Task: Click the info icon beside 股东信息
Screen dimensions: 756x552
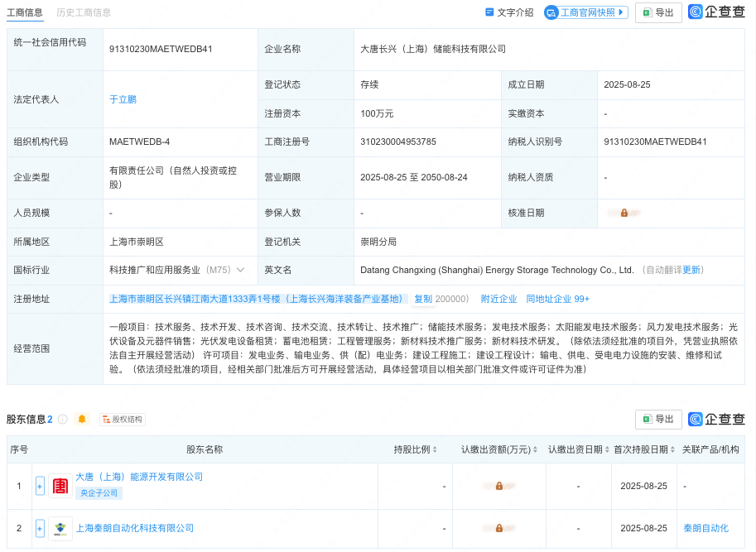Action: (63, 419)
